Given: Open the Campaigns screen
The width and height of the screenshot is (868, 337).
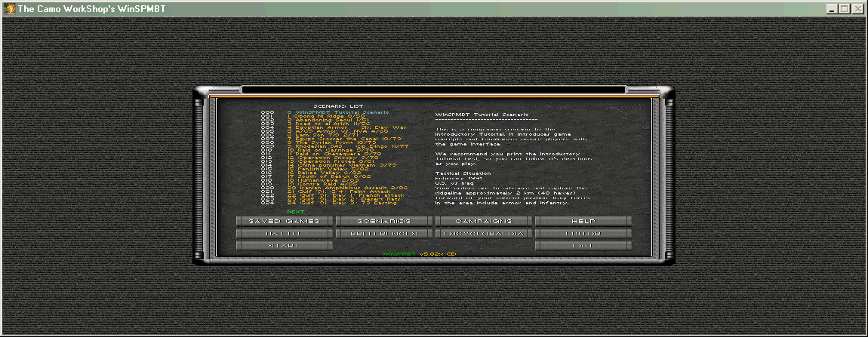Looking at the screenshot, I should pos(483,221).
